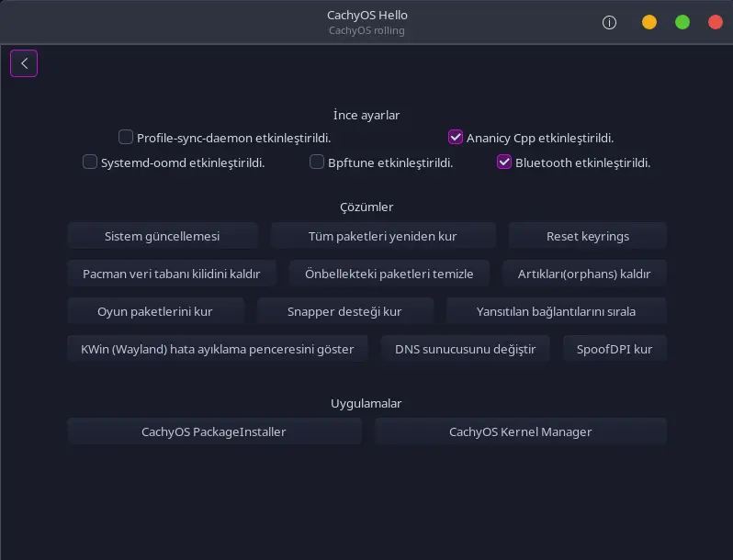Viewport: 733px width, 560px height.
Task: Click SpoofDPI kur button
Action: (615, 349)
